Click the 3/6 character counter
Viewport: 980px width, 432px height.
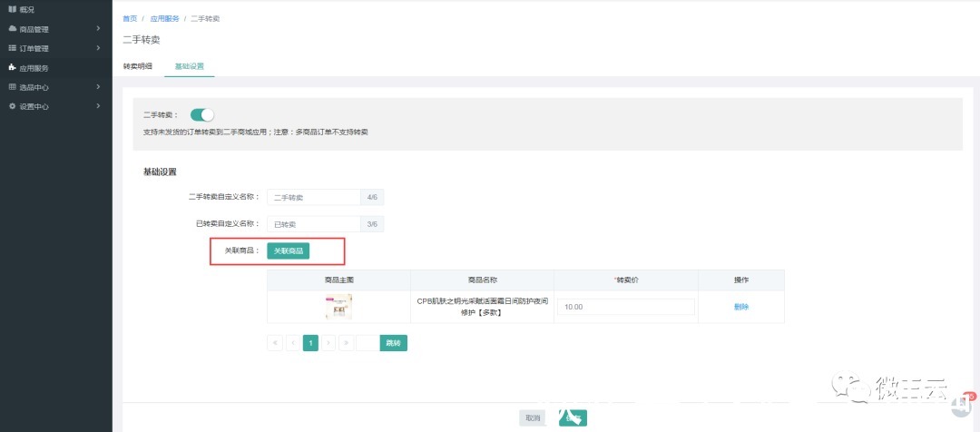click(x=373, y=224)
